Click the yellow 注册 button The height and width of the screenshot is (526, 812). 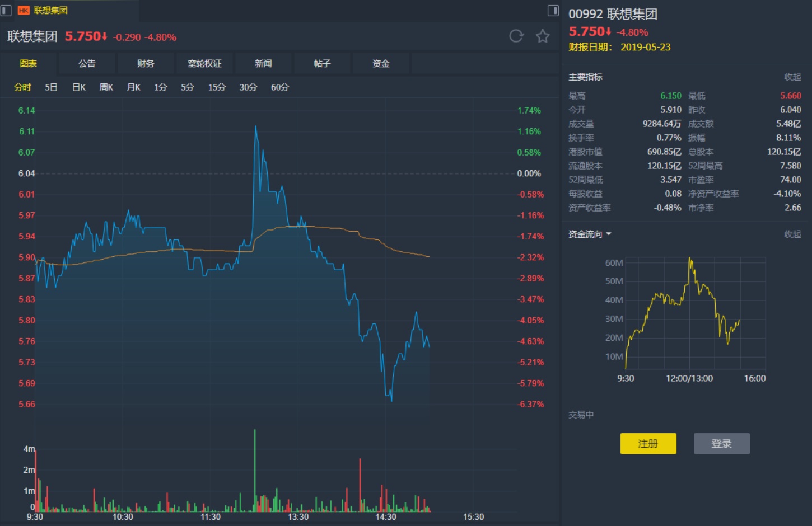pos(648,443)
